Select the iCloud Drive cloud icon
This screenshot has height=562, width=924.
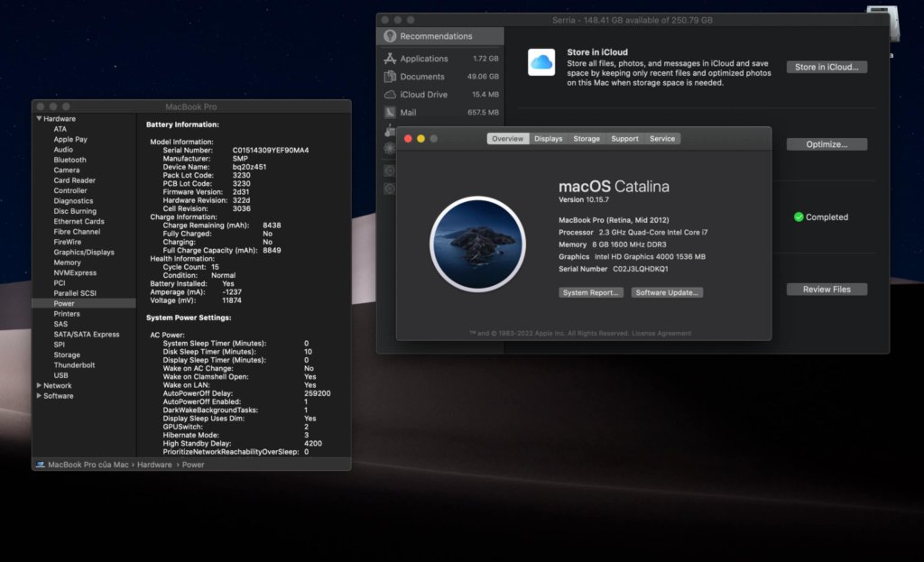[390, 94]
